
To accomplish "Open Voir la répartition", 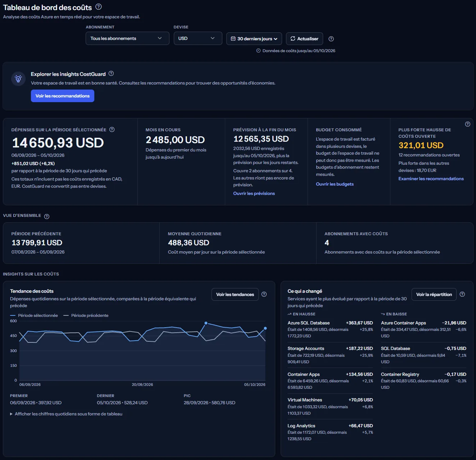I will click(x=434, y=295).
